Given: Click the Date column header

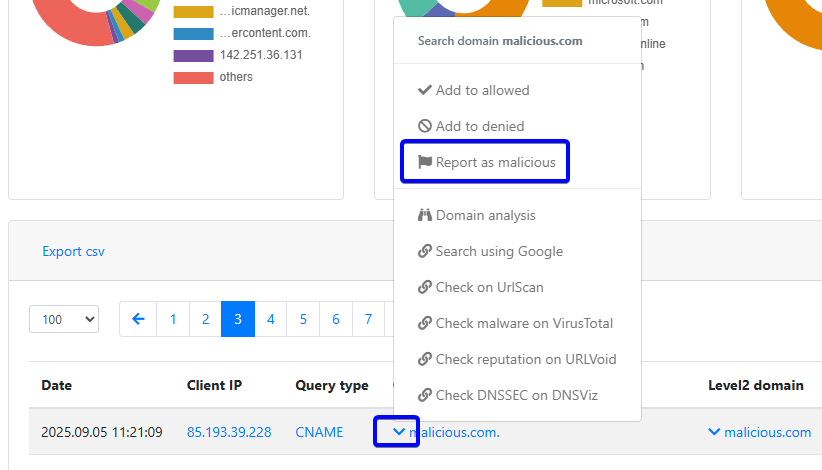Looking at the screenshot, I should (x=57, y=385).
